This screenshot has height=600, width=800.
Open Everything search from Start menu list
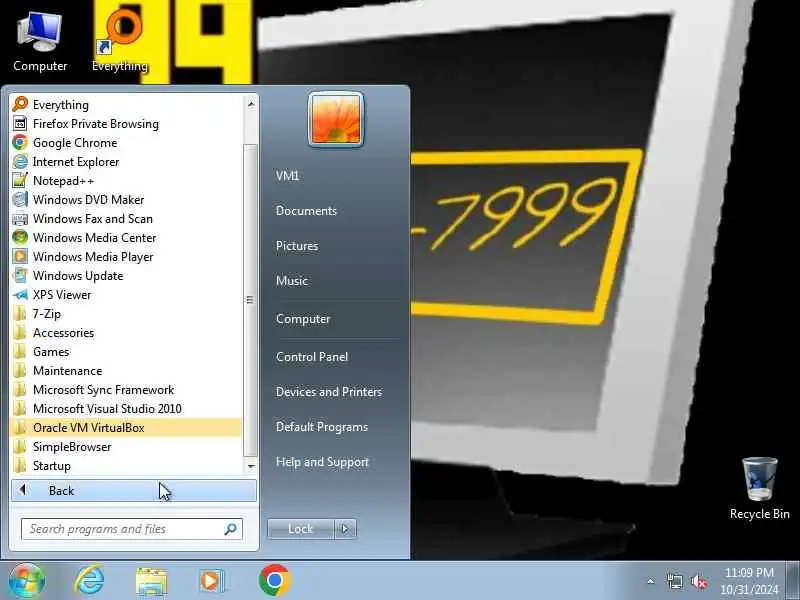[x=126, y=105]
